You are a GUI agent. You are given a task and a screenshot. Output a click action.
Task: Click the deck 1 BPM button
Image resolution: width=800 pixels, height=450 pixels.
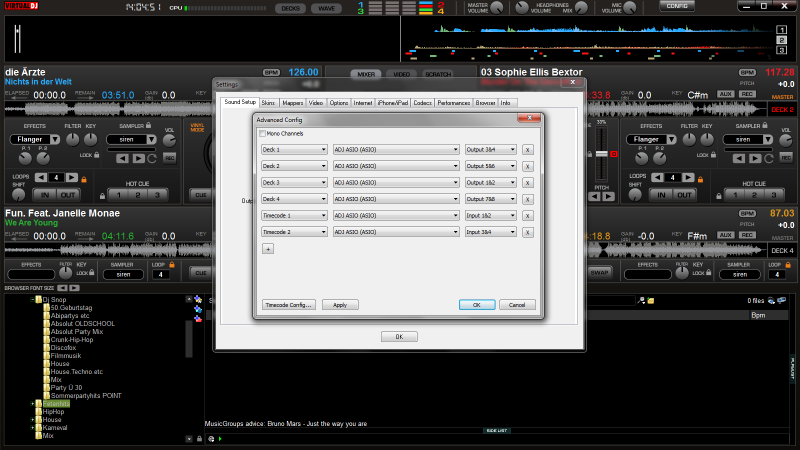coord(271,72)
